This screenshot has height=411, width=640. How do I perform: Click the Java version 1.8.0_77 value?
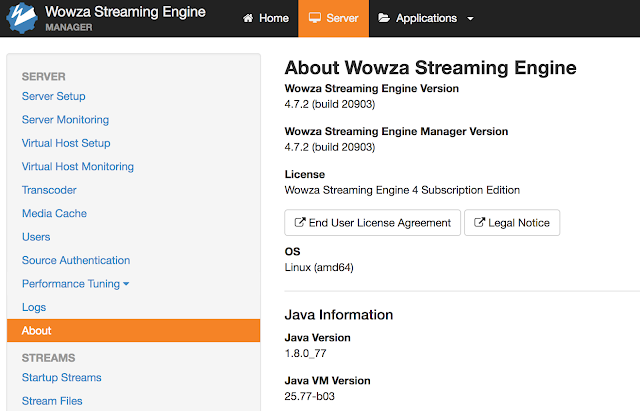[305, 353]
